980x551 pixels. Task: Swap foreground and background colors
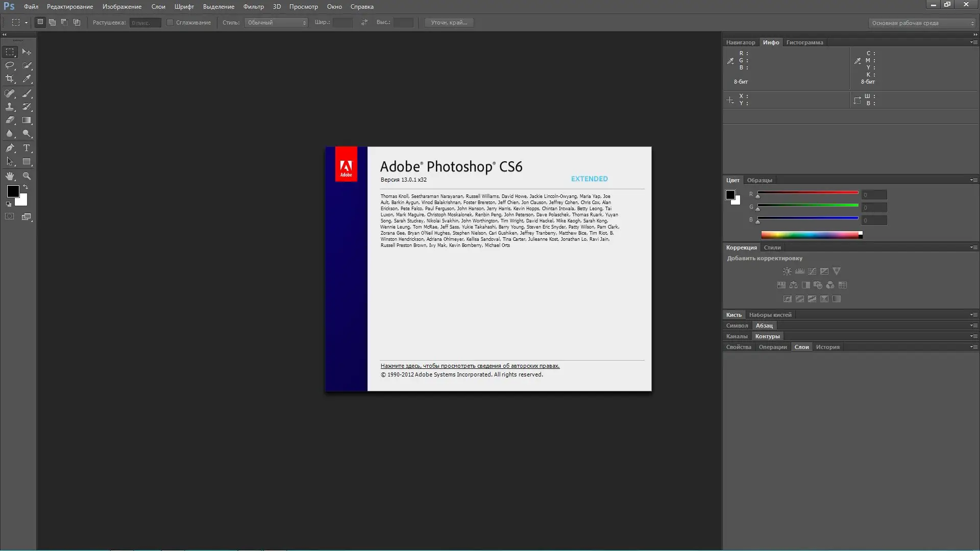(26, 187)
